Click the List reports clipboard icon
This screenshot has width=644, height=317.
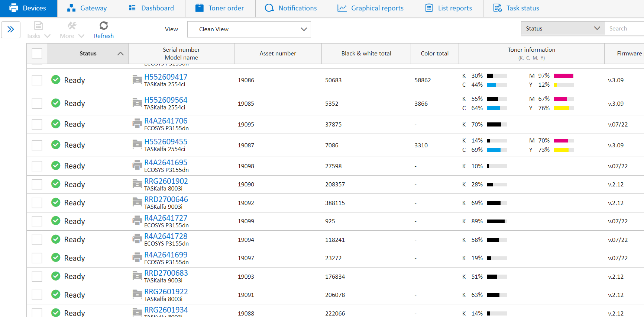[429, 8]
